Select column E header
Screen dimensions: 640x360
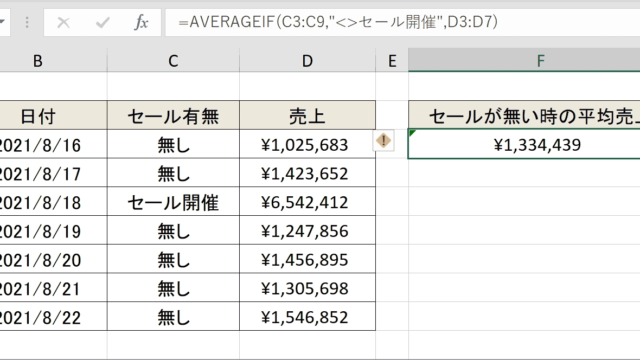[x=392, y=61]
